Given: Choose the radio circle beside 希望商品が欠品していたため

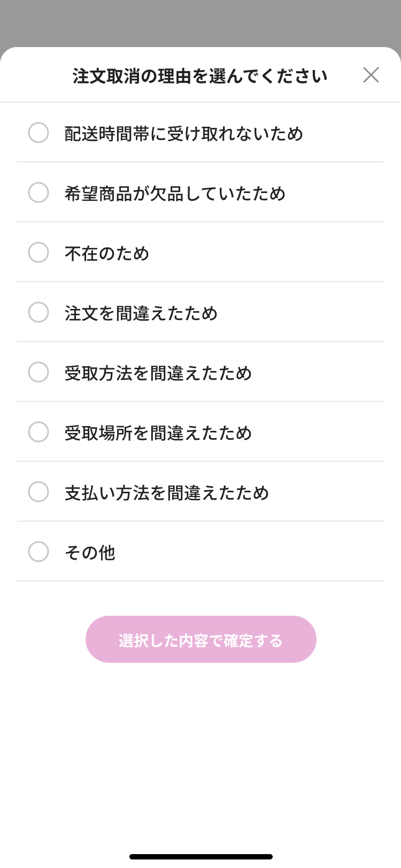Looking at the screenshot, I should (38, 192).
